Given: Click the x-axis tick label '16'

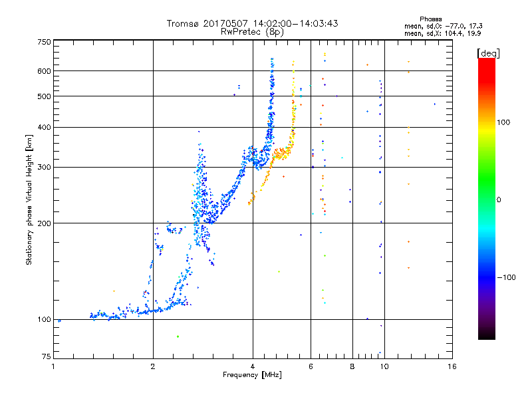Looking at the screenshot, I should [452, 366].
